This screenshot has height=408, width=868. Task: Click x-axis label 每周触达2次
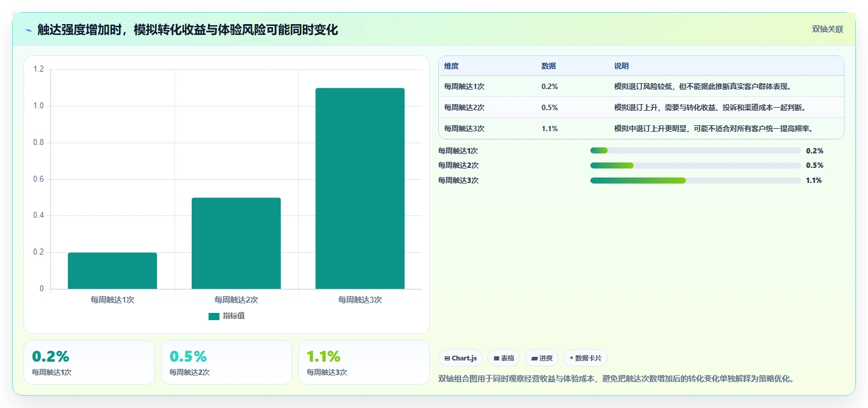[x=236, y=300]
